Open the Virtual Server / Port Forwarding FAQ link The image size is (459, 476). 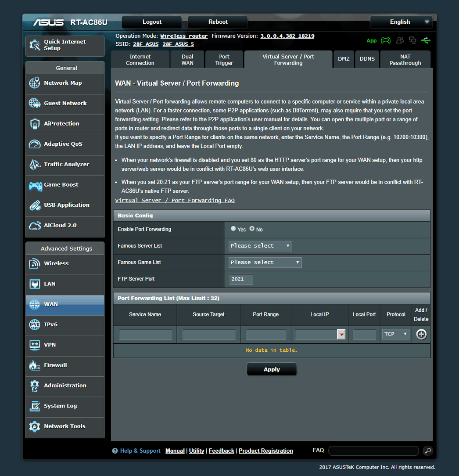click(175, 200)
